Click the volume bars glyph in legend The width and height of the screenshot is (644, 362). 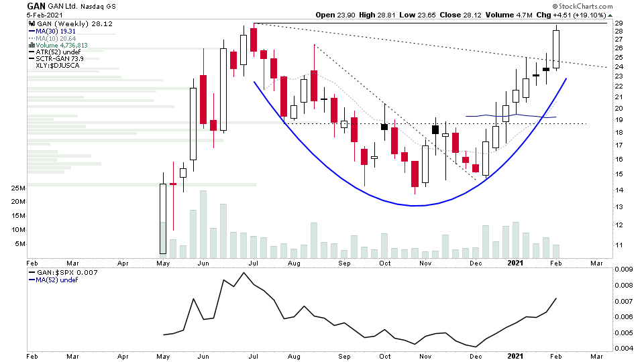[32, 45]
